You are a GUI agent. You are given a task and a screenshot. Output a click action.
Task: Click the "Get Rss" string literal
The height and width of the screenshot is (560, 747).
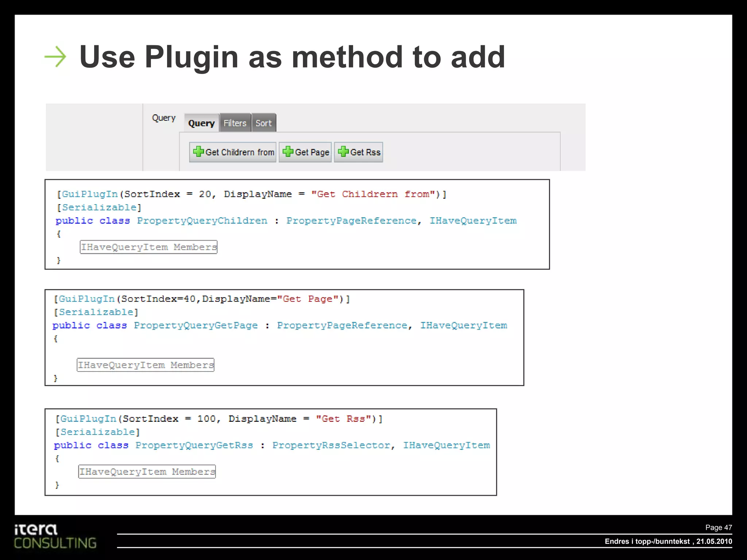click(344, 419)
